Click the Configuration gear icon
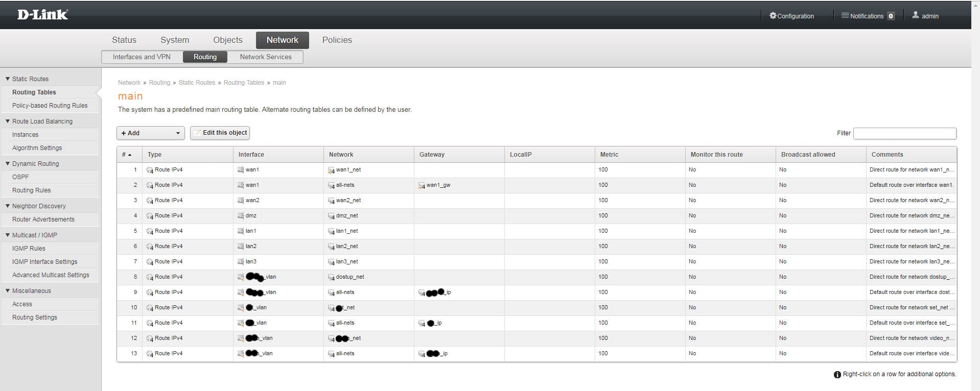This screenshot has width=980, height=391. 773,16
